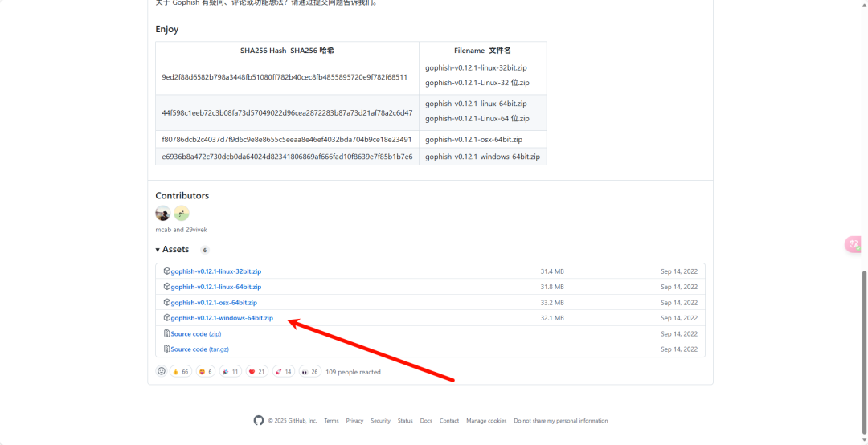Open the Docs footer link
The width and height of the screenshot is (868, 445).
coord(426,421)
